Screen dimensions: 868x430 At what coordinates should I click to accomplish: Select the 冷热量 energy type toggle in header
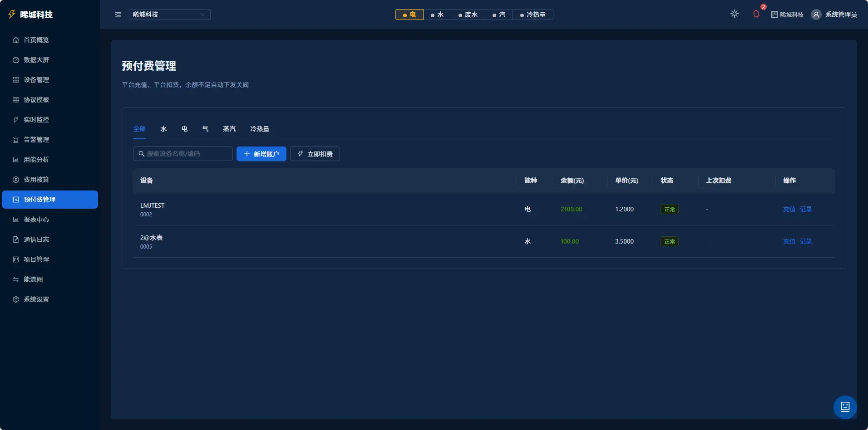(533, 15)
